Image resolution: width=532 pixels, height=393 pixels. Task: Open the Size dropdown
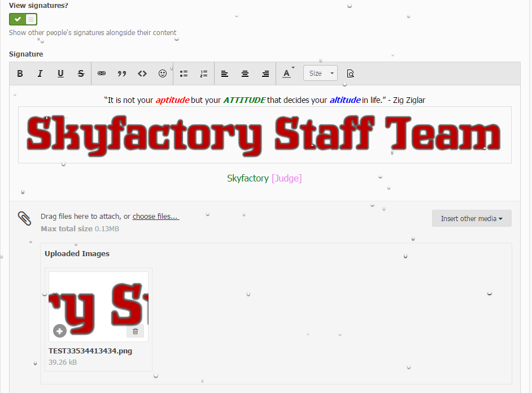pos(320,74)
